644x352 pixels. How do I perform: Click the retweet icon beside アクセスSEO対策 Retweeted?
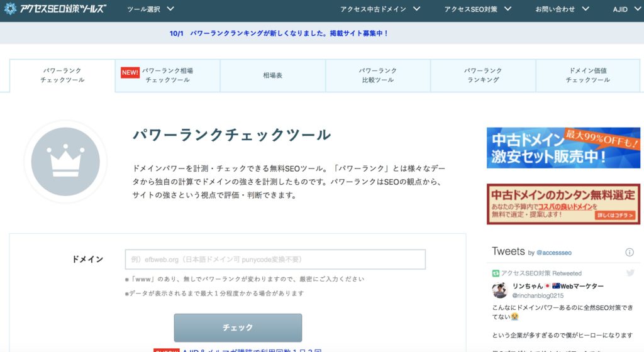click(496, 273)
